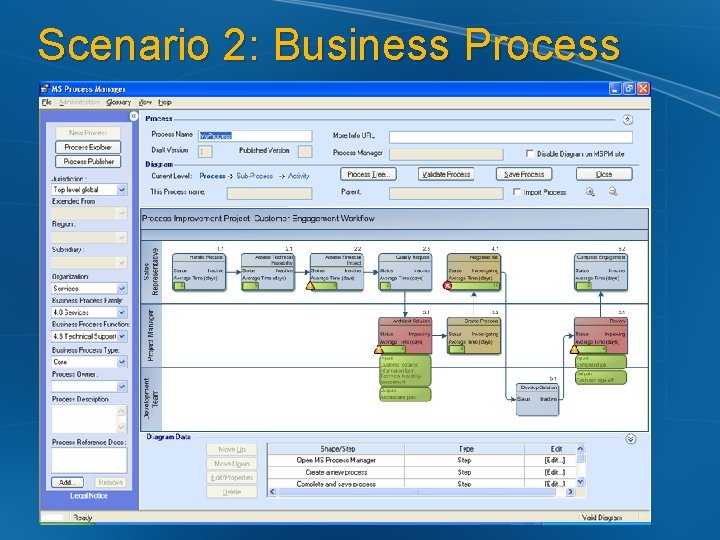
Task: Click the Delete button in Diagram Data
Action: coord(232,492)
